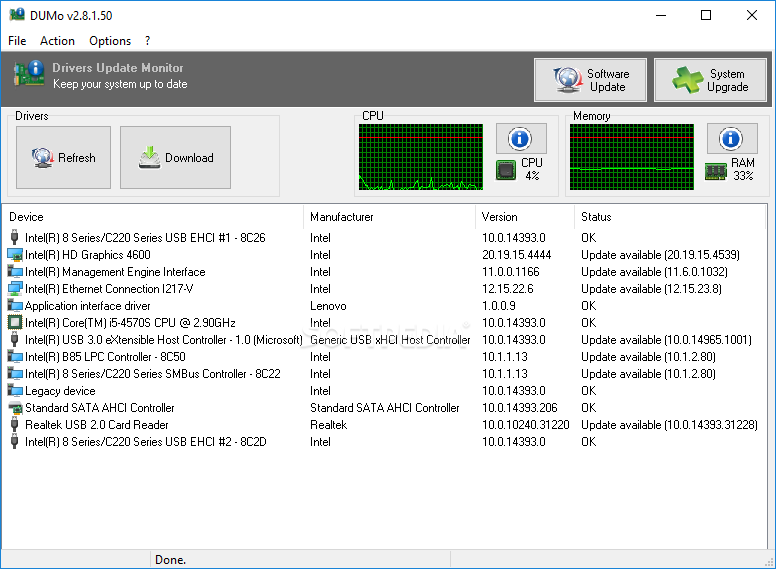This screenshot has width=776, height=569.
Task: Click the "RAM 33%" usage label
Action: [743, 169]
